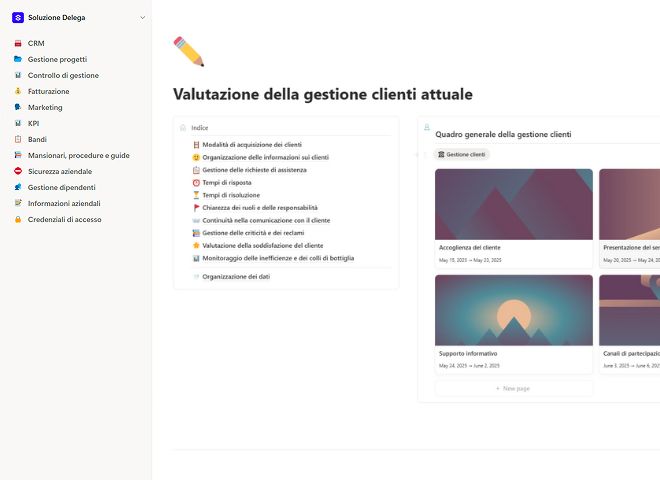Open the Supporto informativo card cover
Image resolution: width=660 pixels, height=480 pixels.
click(x=514, y=310)
